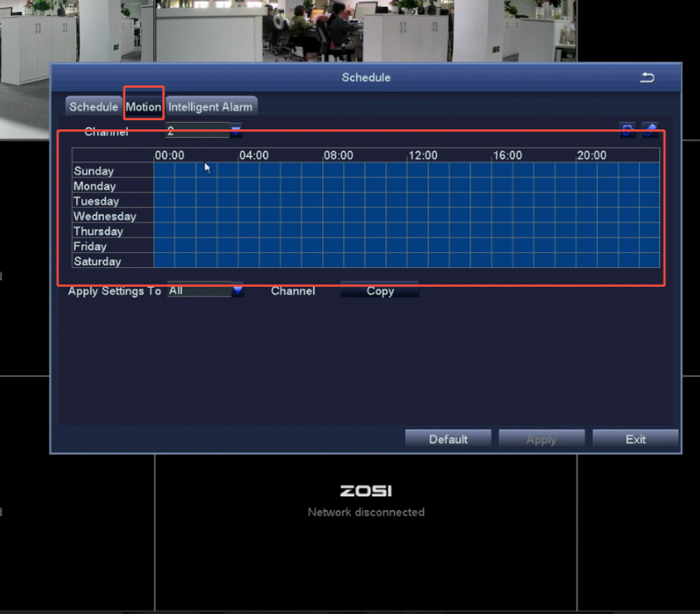Click the Default button
Image resolution: width=700 pixels, height=614 pixels.
pyautogui.click(x=448, y=439)
